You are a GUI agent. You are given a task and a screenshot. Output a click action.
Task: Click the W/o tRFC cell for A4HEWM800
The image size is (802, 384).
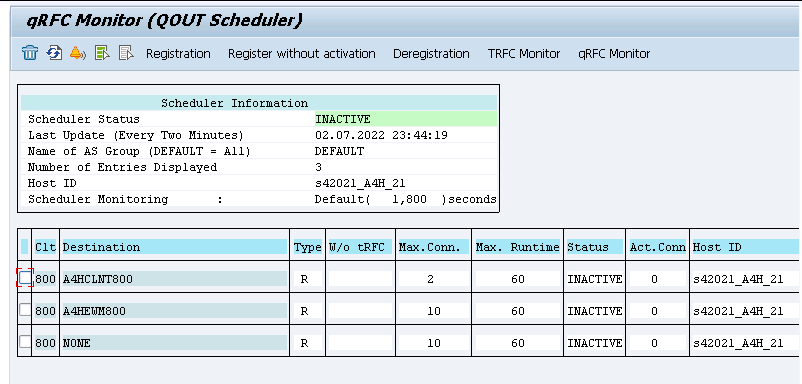tap(360, 311)
